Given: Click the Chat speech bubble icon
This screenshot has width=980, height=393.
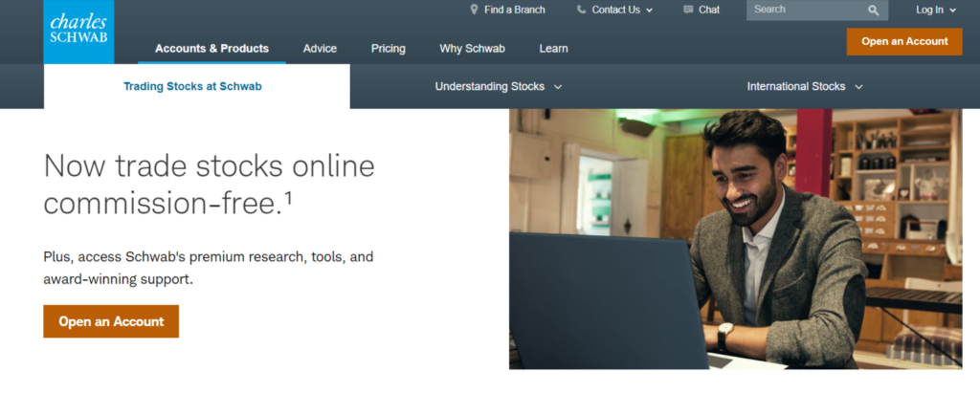Looking at the screenshot, I should click(x=689, y=10).
